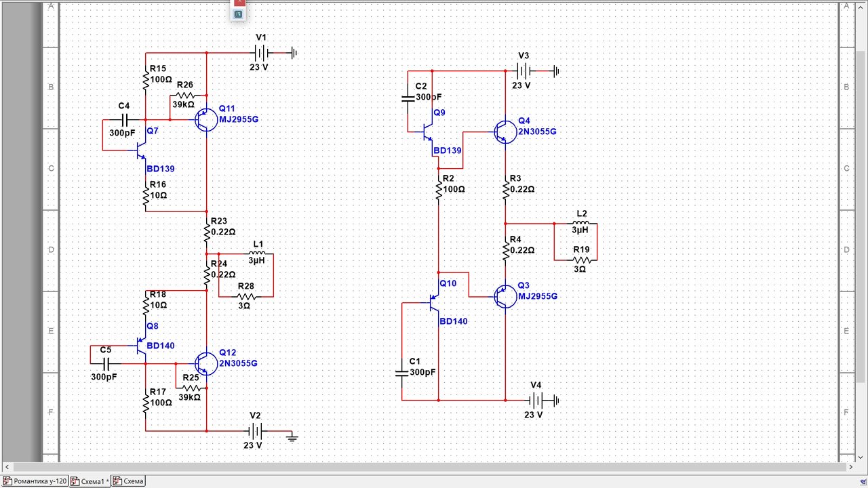Select the Q9 BD139 transistor symbol
Screen dimensions: 868x488
pos(428,129)
